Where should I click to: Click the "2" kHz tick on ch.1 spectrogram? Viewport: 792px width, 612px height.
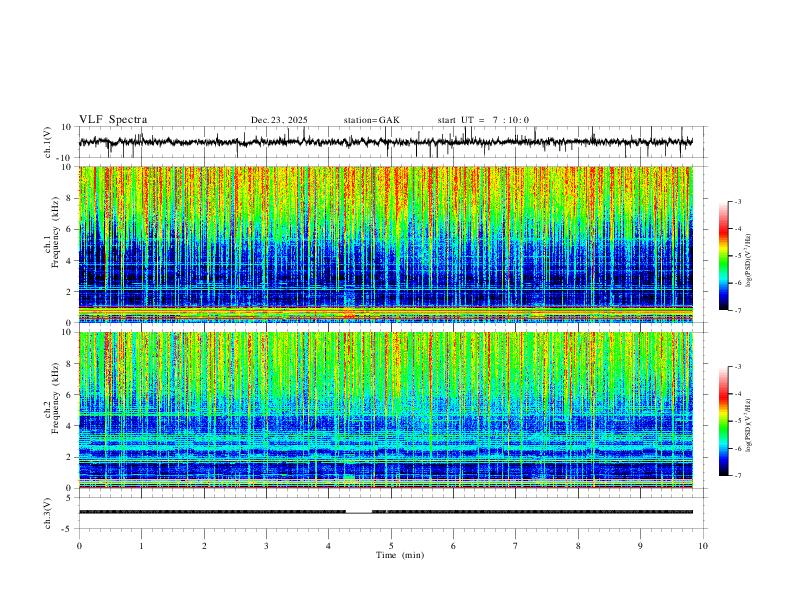point(69,292)
